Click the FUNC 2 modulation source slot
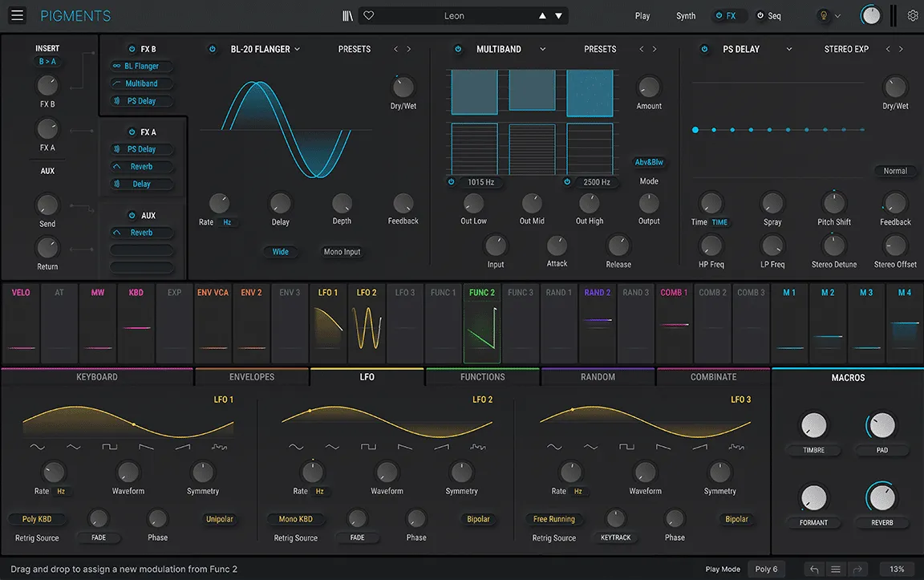 point(482,323)
